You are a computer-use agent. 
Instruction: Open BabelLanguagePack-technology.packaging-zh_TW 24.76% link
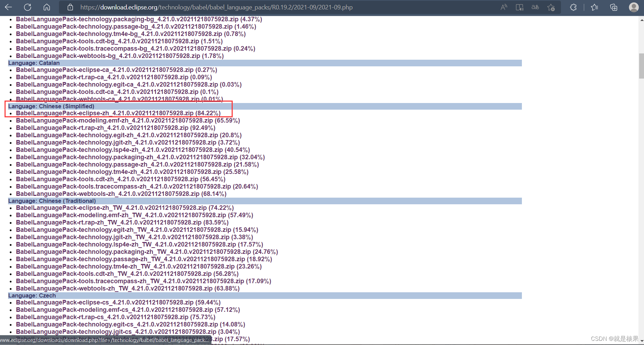(x=147, y=252)
